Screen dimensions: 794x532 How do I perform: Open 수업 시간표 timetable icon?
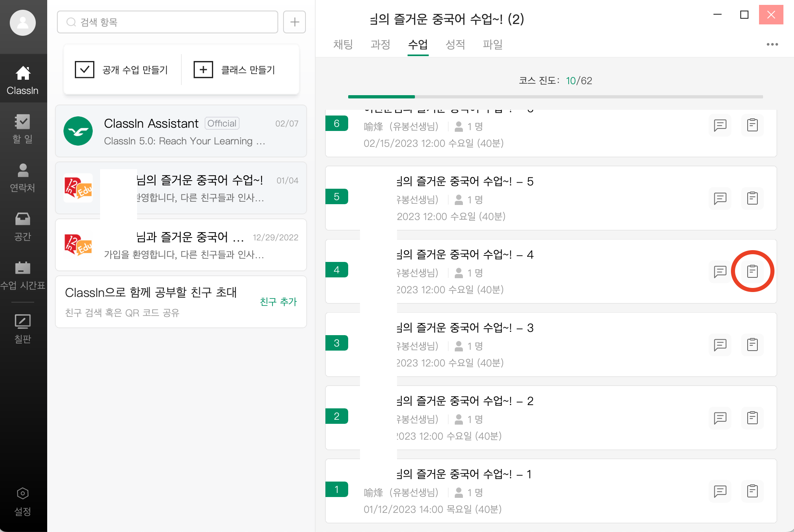(23, 275)
